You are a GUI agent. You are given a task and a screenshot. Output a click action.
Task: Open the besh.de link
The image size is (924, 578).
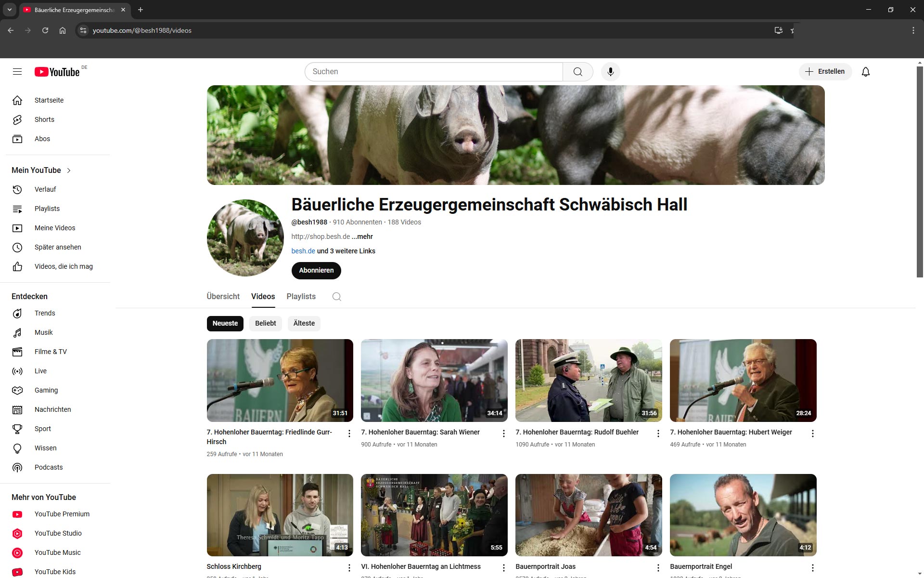click(x=302, y=251)
